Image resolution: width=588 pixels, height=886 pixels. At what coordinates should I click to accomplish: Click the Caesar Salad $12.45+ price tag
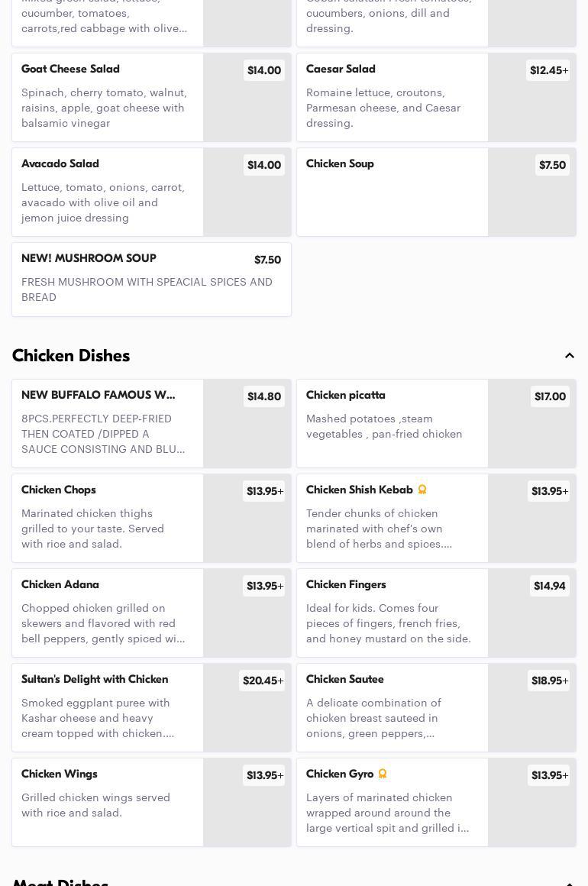[x=548, y=70]
